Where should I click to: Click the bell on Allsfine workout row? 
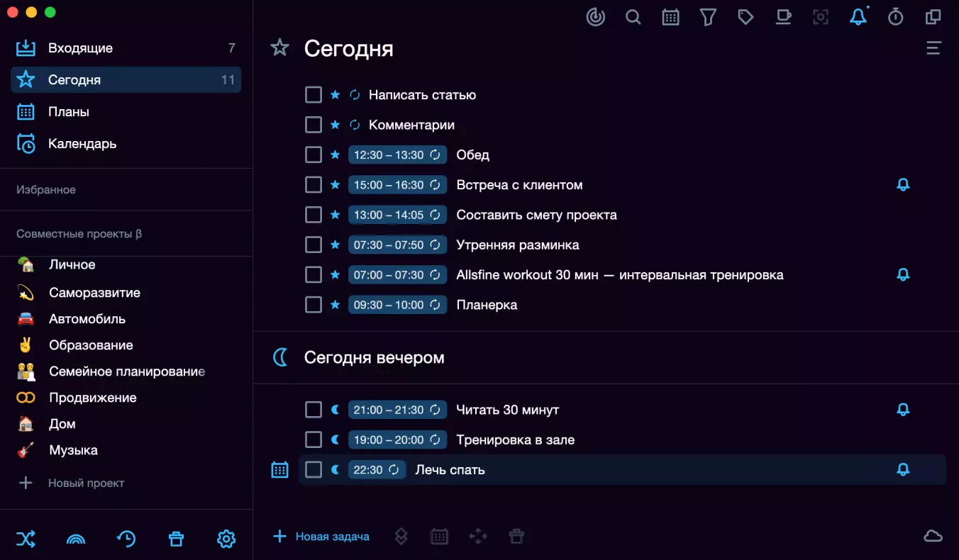(903, 274)
